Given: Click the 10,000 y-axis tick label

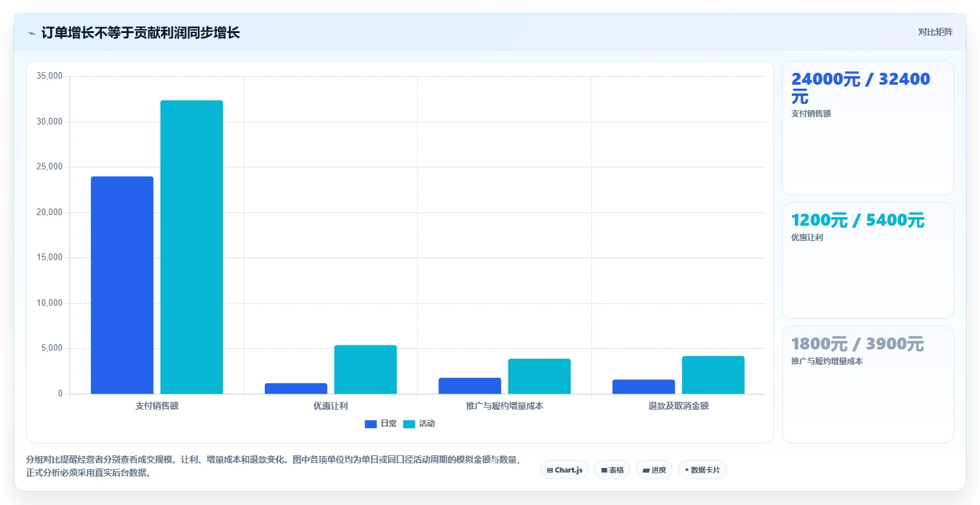Looking at the screenshot, I should click(x=49, y=303).
